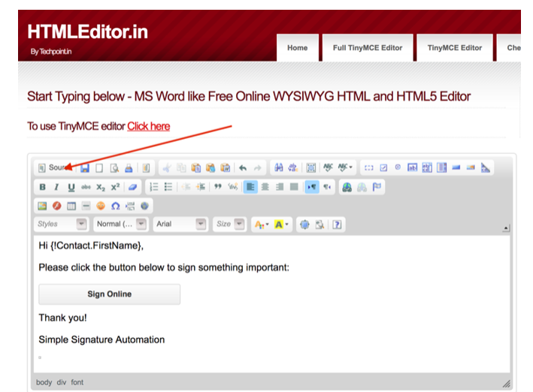Click the Undo arrow icon
The image size is (533, 392).
click(x=243, y=167)
